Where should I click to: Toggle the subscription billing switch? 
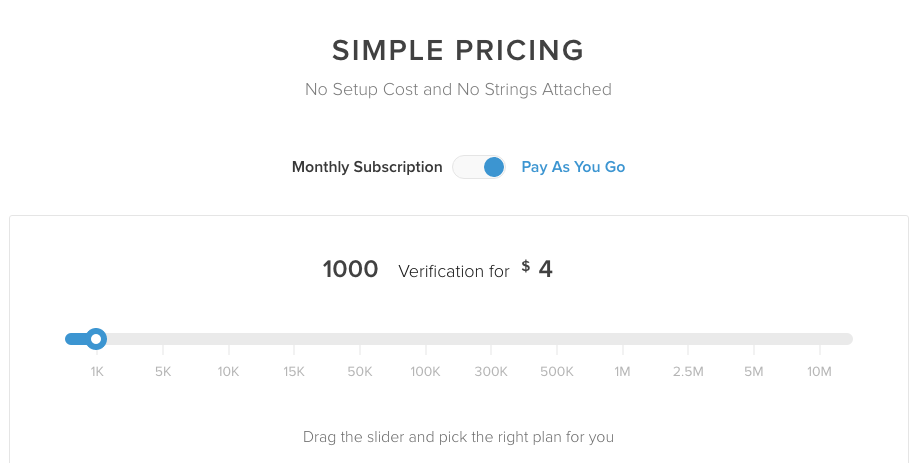479,167
